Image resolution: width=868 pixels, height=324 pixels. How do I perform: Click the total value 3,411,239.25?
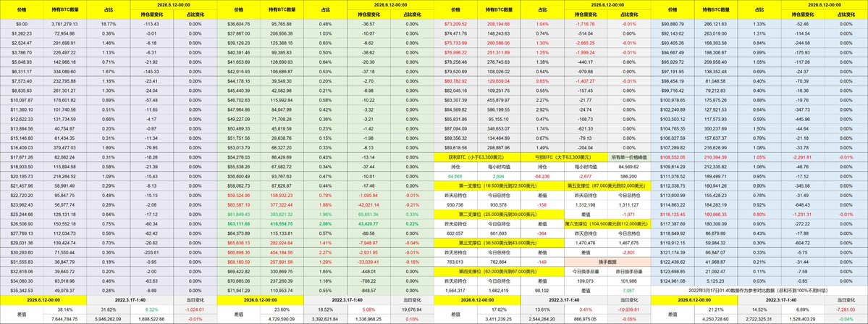(x=499, y=319)
